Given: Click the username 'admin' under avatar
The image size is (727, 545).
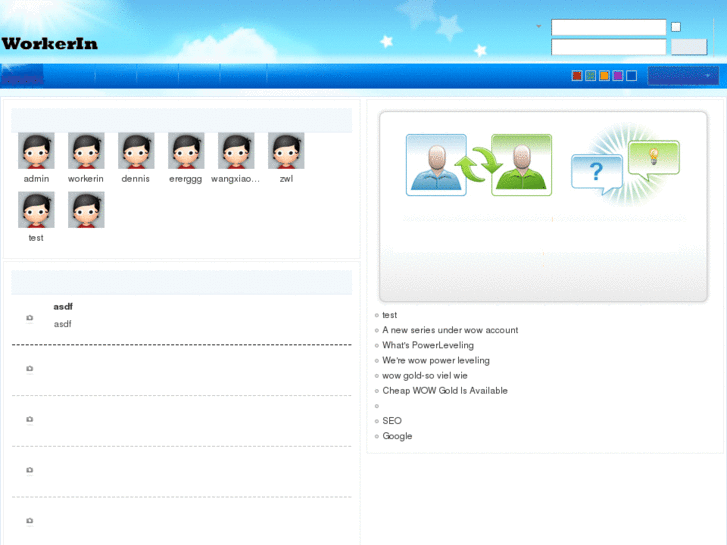Looking at the screenshot, I should click(x=36, y=179).
